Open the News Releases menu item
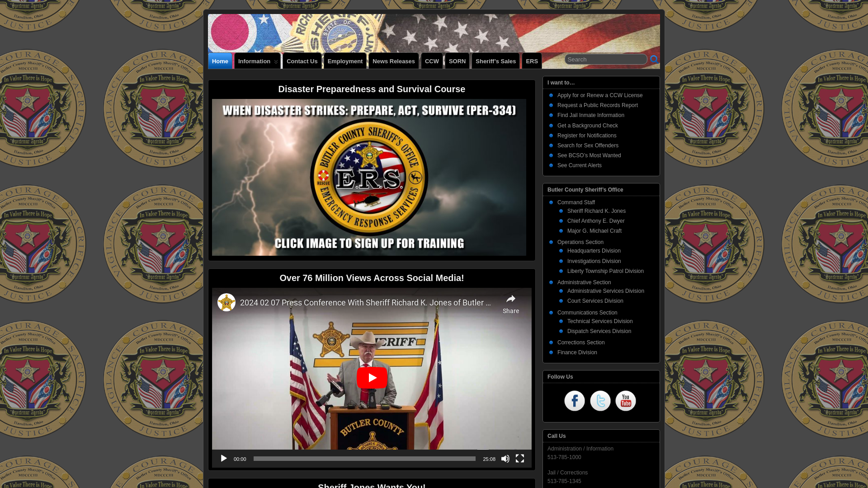This screenshot has height=488, width=868. click(x=394, y=61)
